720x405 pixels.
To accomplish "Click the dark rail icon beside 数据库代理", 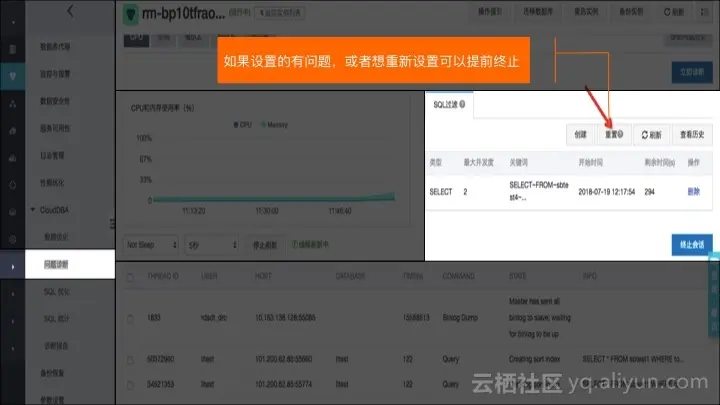I will click(x=12, y=49).
